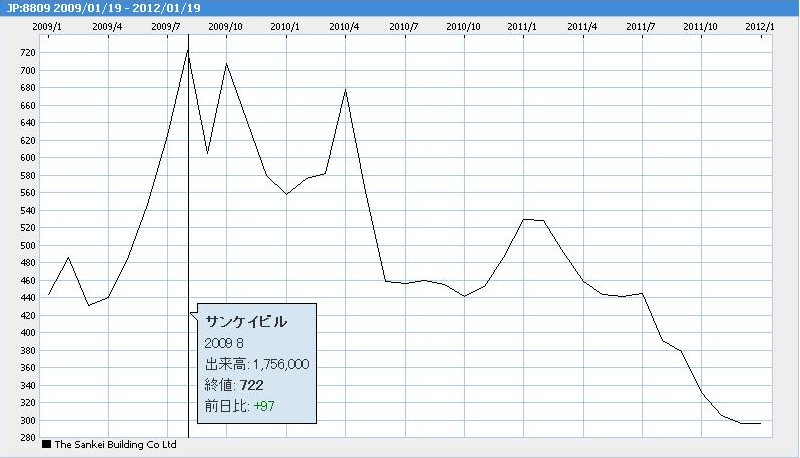Click 'The Sankei Building Co Ltd' legend label
Screen dimensions: 800x458
point(115,445)
